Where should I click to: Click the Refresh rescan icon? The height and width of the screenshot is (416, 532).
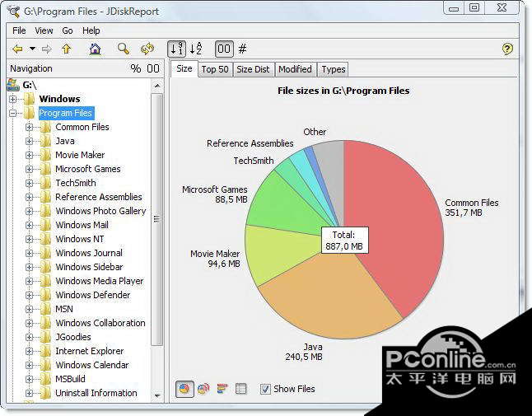click(x=147, y=49)
